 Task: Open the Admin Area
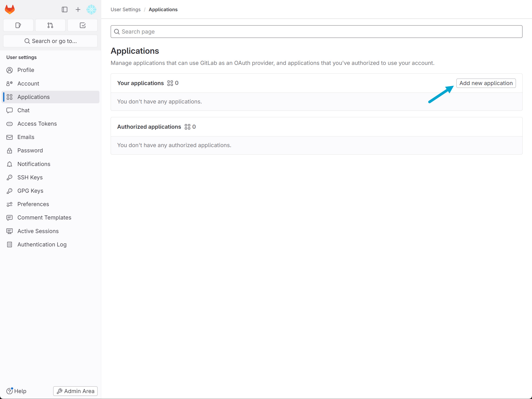(x=75, y=391)
